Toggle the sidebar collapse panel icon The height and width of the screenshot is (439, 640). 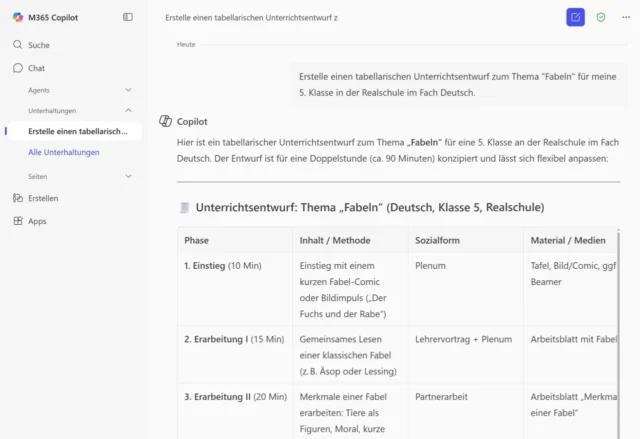(x=128, y=17)
